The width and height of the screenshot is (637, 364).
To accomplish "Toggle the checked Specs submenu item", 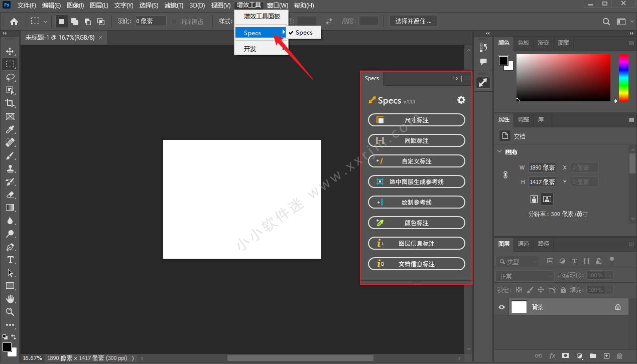I will 303,33.
